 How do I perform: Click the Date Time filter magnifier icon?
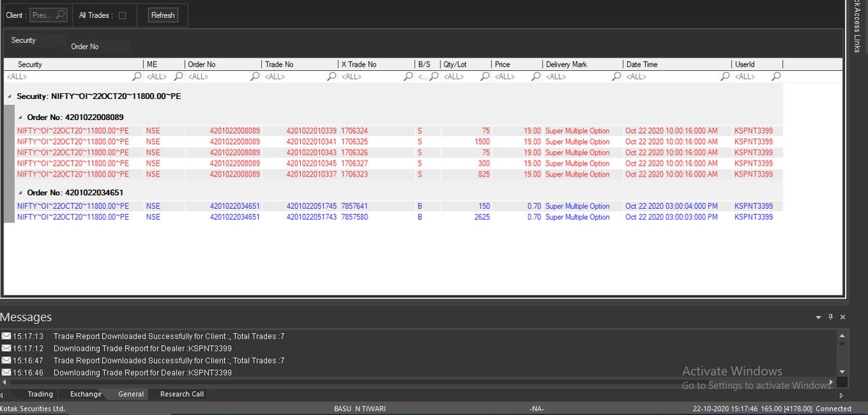726,77
